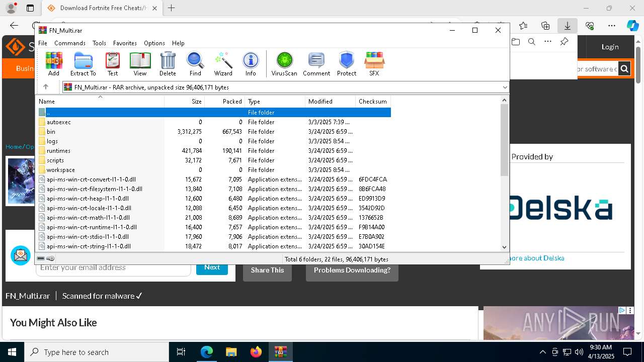The width and height of the screenshot is (644, 362).
Task: Go up one folder level arrow
Action: click(x=46, y=87)
